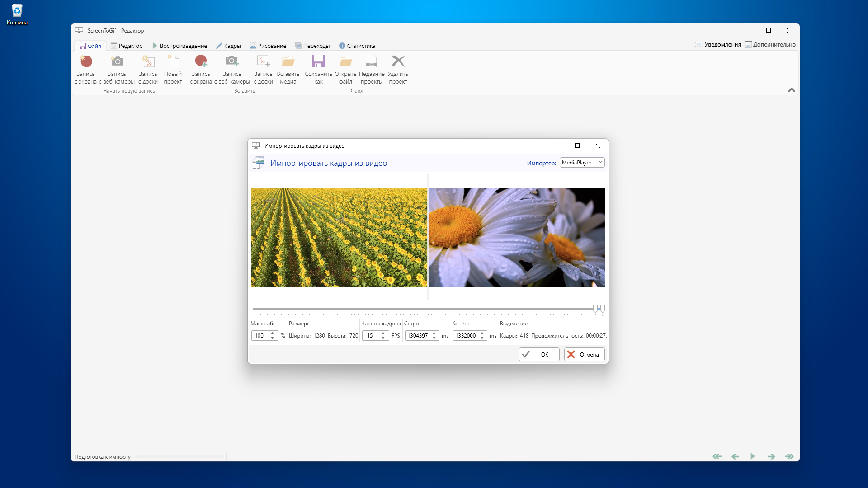Click Открыть файл folder icon
The height and width of the screenshot is (488, 868).
pos(345,61)
